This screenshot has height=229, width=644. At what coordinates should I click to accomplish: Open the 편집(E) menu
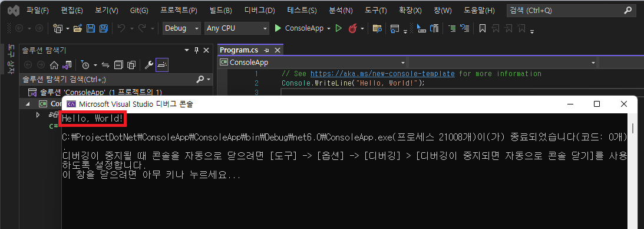pos(71,10)
